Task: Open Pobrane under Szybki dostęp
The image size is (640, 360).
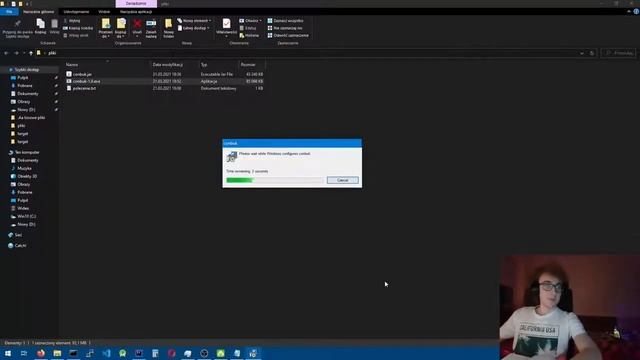Action: click(x=24, y=86)
